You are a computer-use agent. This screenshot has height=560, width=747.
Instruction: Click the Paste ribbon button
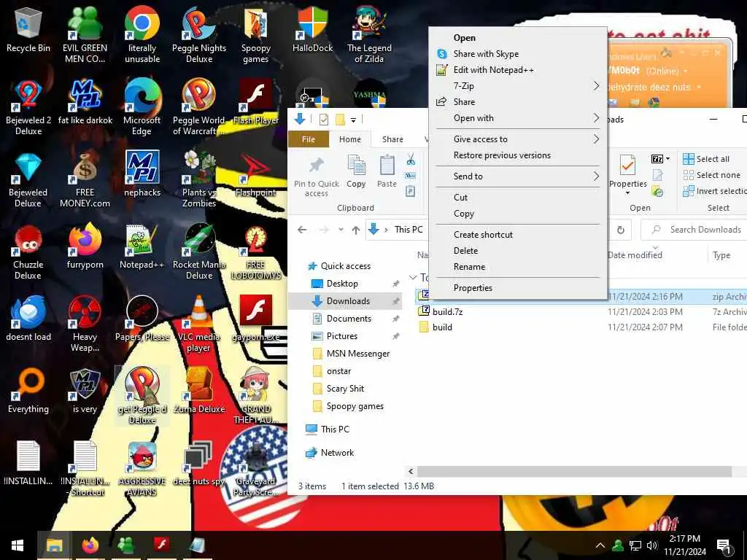[387, 171]
